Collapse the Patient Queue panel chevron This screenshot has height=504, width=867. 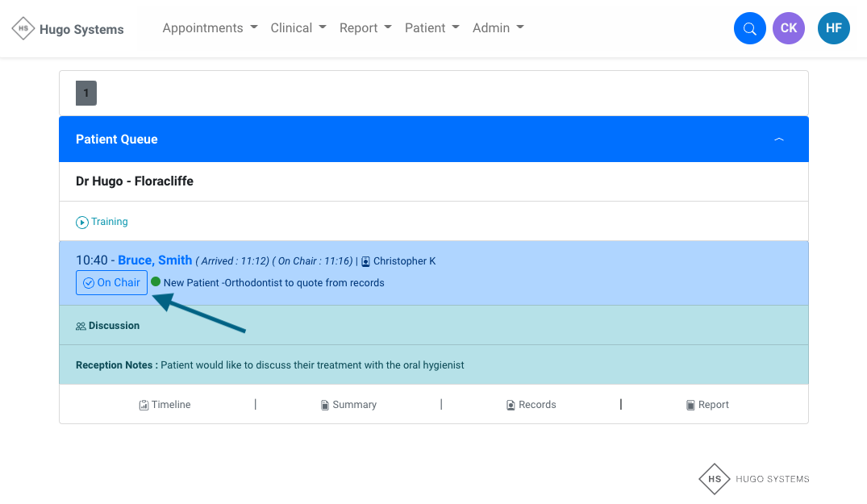coord(778,140)
